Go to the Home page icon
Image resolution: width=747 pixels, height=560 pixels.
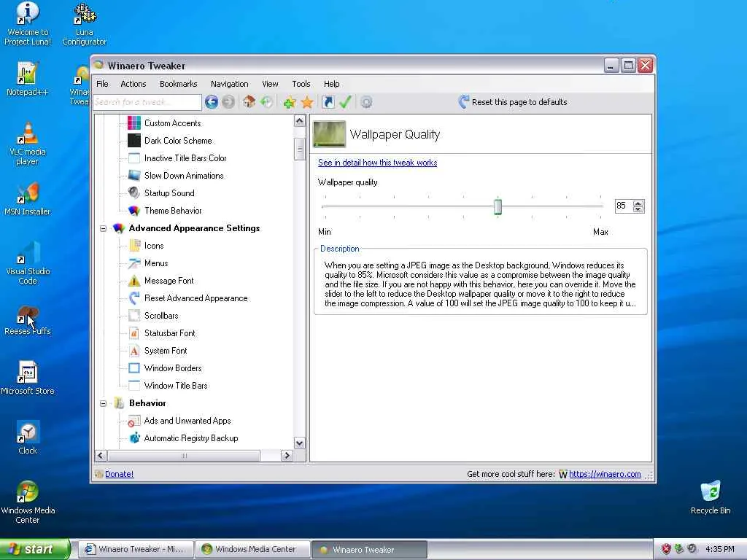click(x=249, y=101)
